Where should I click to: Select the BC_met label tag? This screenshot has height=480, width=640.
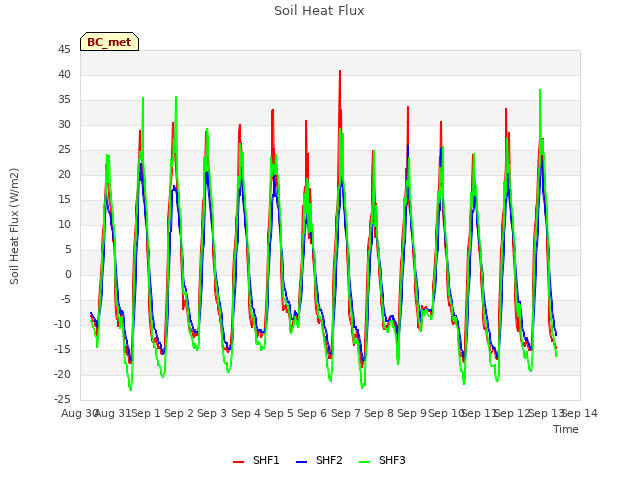coord(109,42)
